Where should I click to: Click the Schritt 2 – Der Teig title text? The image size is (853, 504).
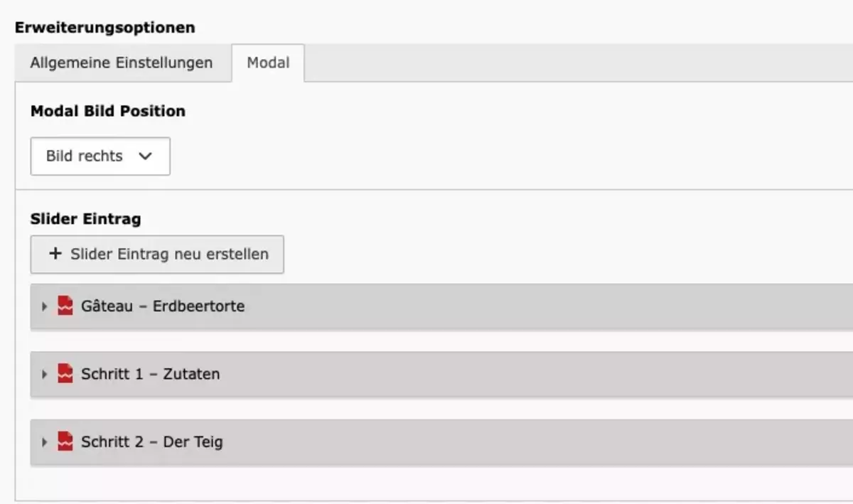coord(151,441)
